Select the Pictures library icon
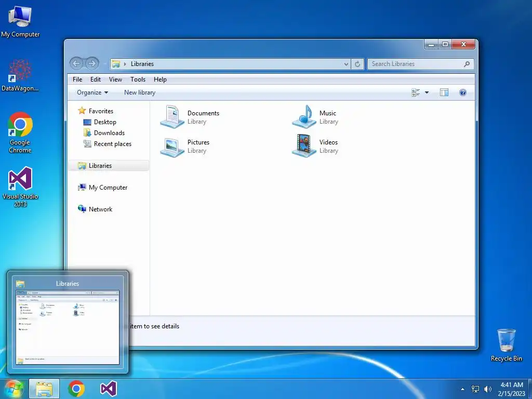532x399 pixels. pyautogui.click(x=172, y=147)
